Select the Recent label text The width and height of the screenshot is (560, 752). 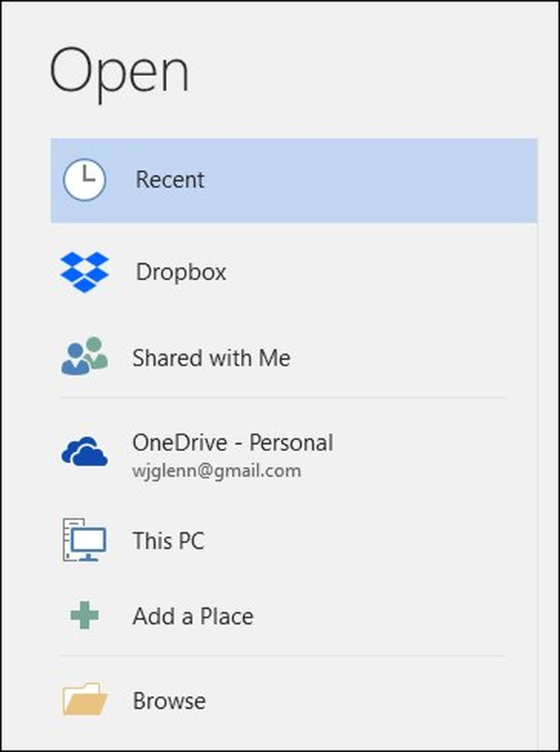click(x=170, y=180)
